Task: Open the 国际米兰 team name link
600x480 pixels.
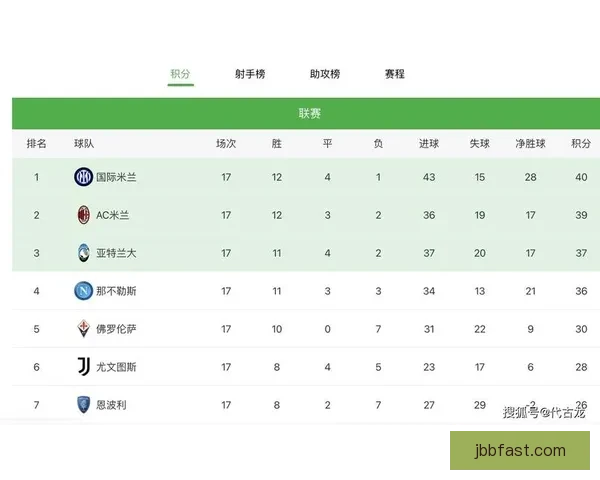Action: (x=117, y=177)
